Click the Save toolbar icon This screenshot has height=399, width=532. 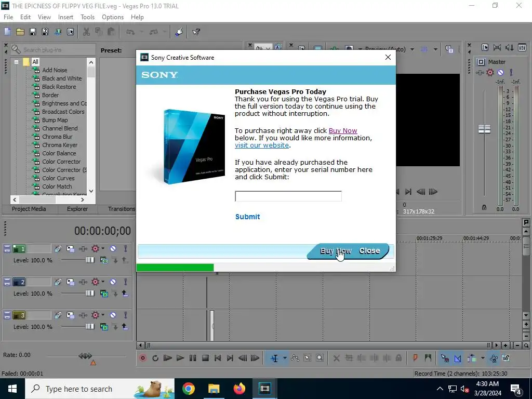coord(33,32)
